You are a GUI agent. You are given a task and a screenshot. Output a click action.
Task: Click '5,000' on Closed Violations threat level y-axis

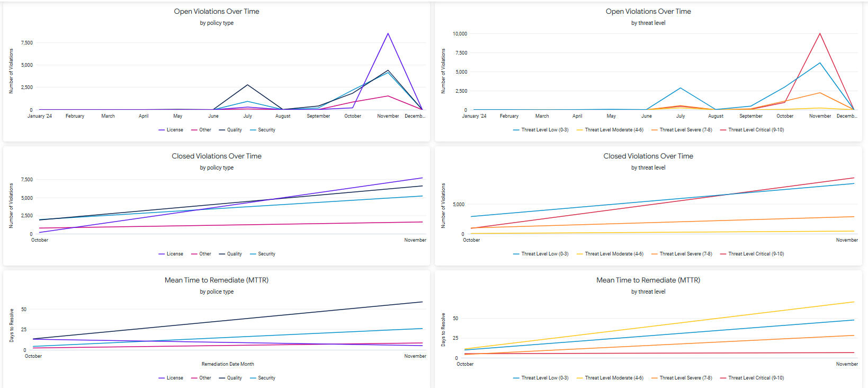(459, 204)
